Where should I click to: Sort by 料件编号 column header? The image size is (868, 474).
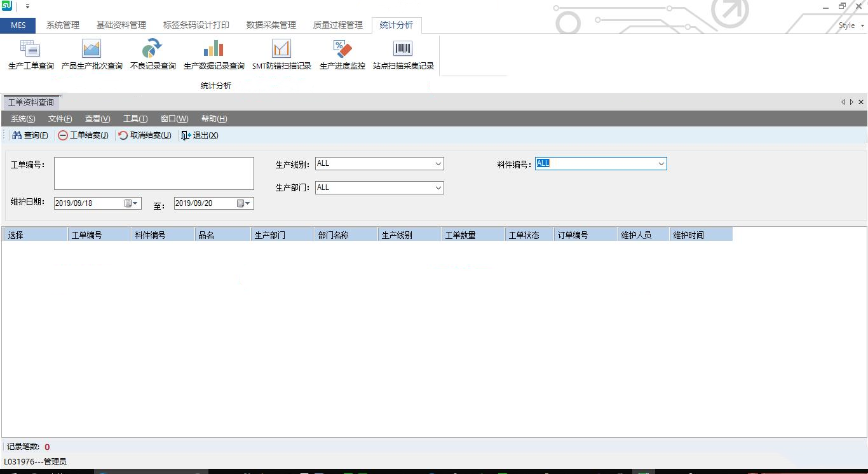tap(163, 235)
